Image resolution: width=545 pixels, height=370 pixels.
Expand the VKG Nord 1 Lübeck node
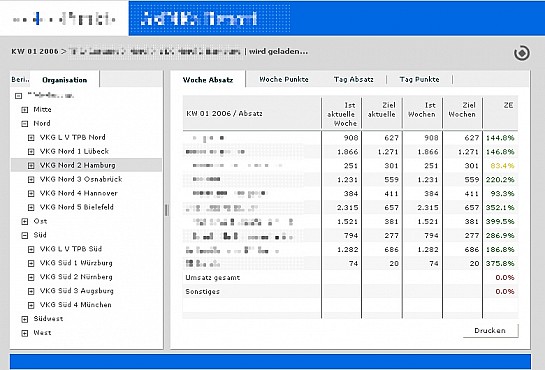[x=31, y=151]
